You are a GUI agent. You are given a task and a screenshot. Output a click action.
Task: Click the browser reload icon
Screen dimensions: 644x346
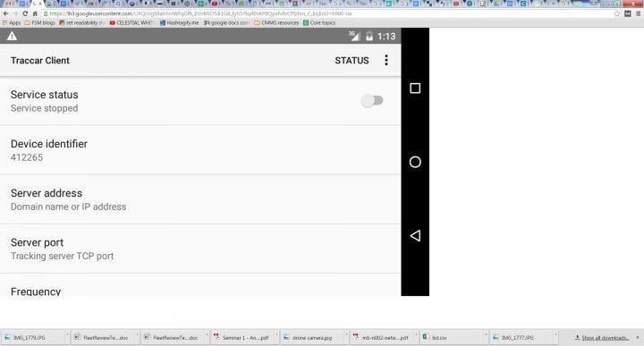(25, 13)
